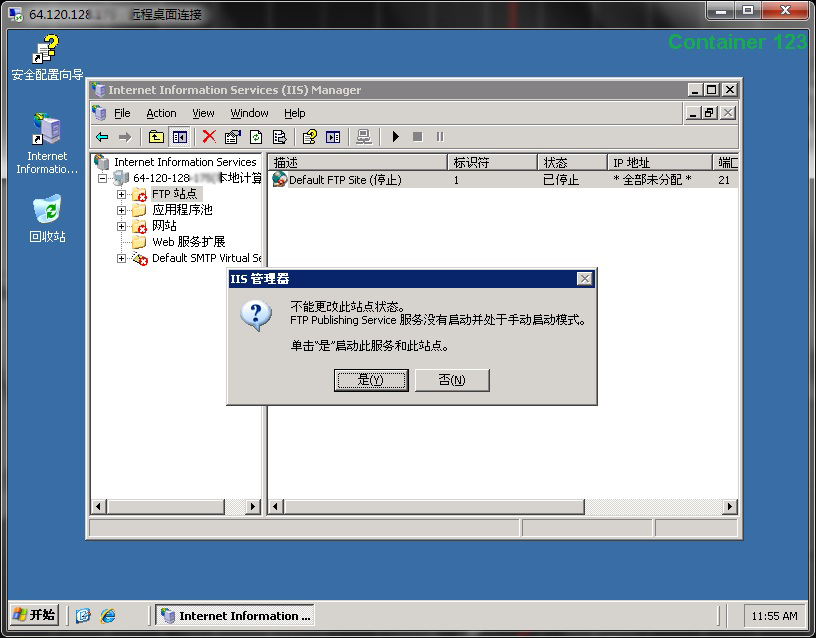The width and height of the screenshot is (816, 638).
Task: Click the Back arrow in the toolbar
Action: (102, 137)
